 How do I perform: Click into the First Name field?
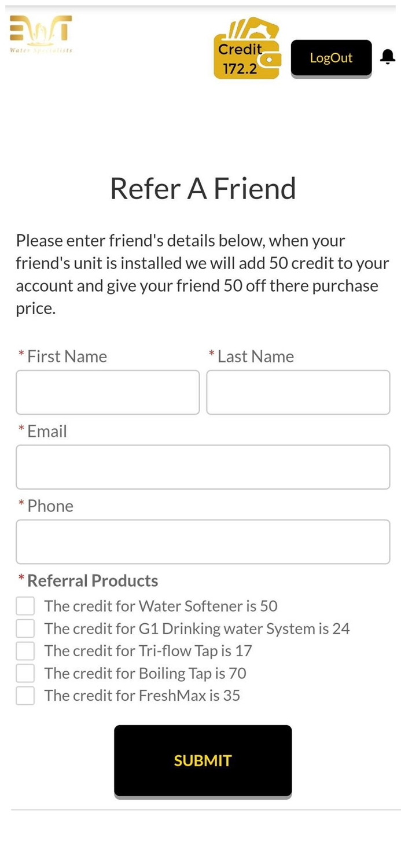108,392
